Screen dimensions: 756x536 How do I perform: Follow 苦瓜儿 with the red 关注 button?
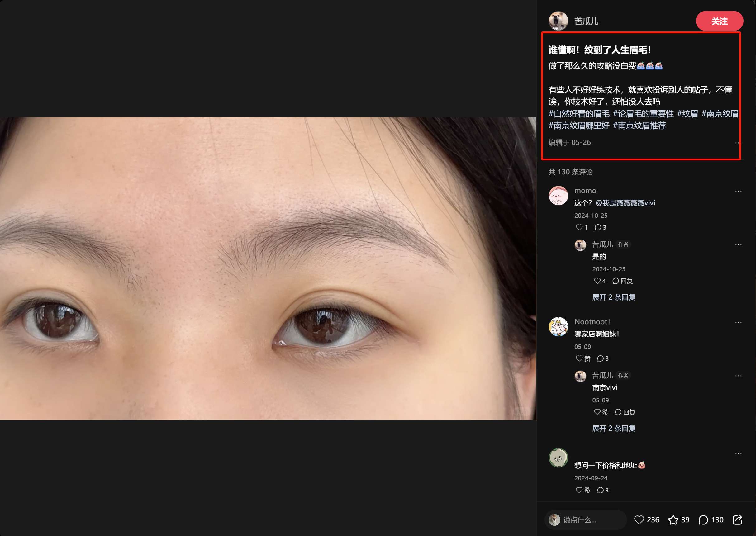point(719,21)
